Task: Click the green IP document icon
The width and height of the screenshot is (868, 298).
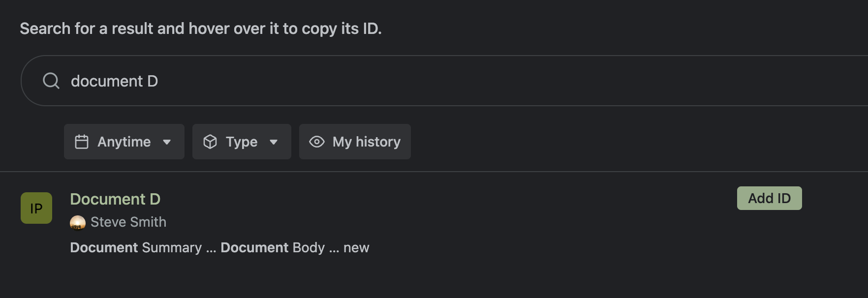Action: (36, 208)
